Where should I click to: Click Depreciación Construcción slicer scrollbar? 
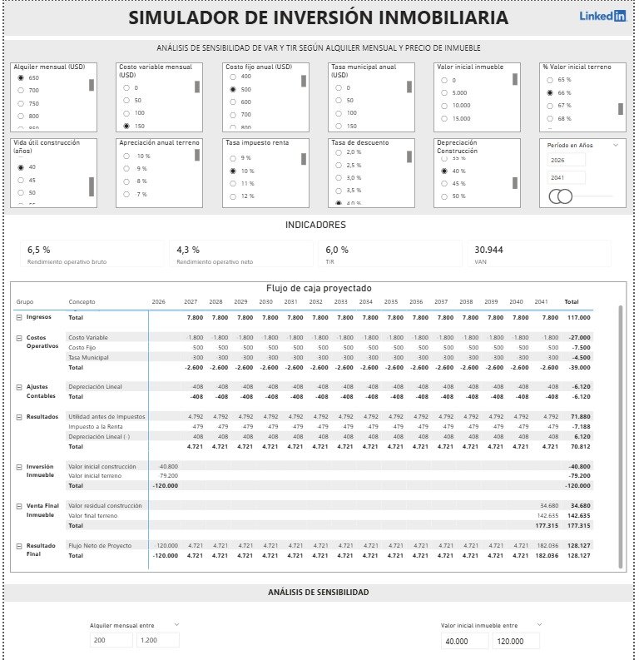[x=515, y=182]
